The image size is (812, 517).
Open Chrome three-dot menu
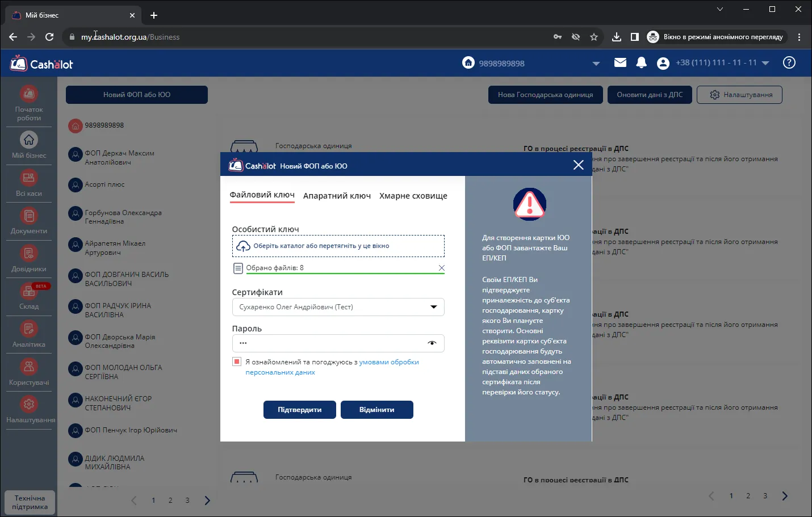(x=799, y=37)
